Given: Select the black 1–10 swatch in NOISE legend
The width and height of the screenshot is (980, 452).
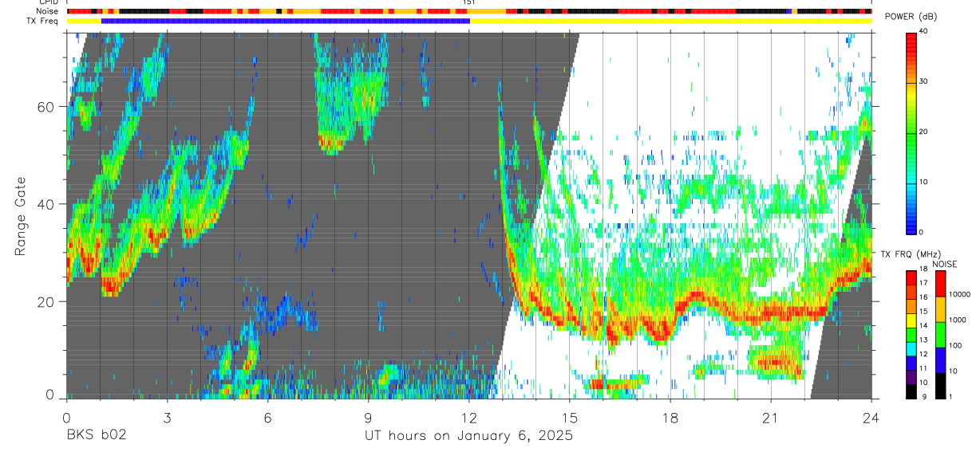Looking at the screenshot, I should [940, 386].
